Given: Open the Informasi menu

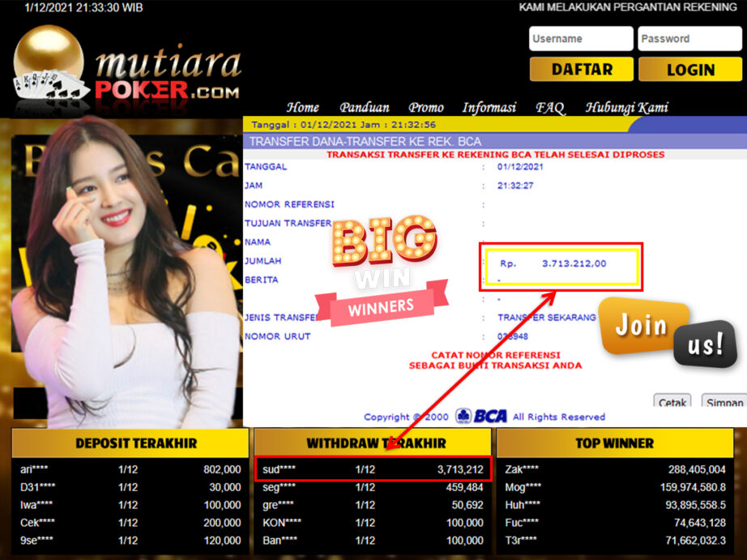Looking at the screenshot, I should [489, 107].
